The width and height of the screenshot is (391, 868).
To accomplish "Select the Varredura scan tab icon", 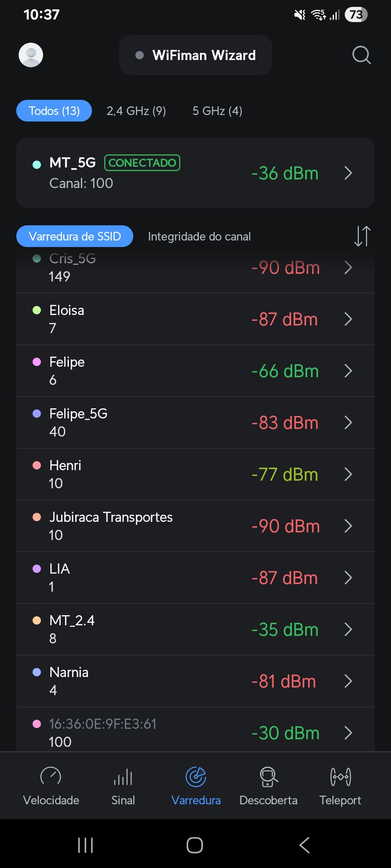I will [x=196, y=777].
